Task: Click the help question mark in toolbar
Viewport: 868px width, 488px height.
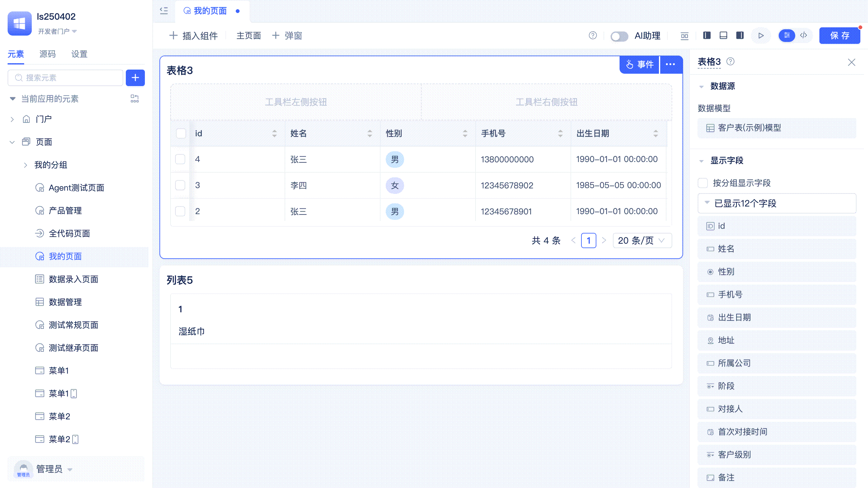Action: (x=593, y=35)
